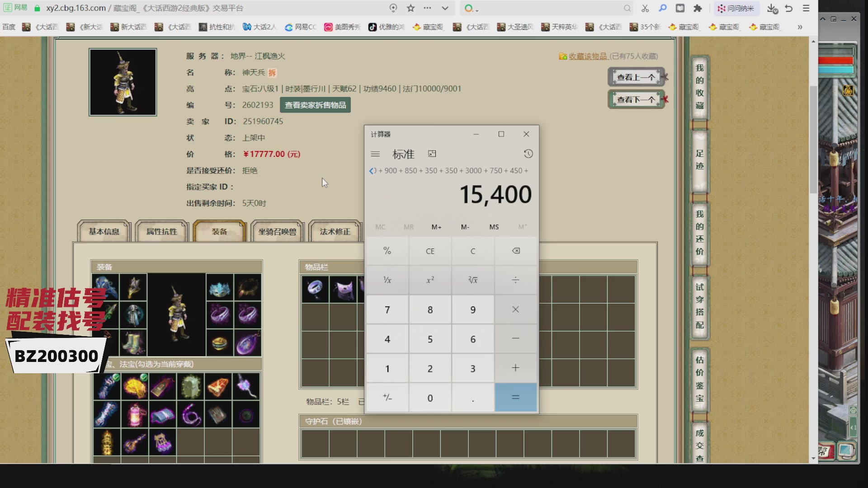Open calculator hamburger navigation menu
The height and width of the screenshot is (488, 868).
click(375, 154)
